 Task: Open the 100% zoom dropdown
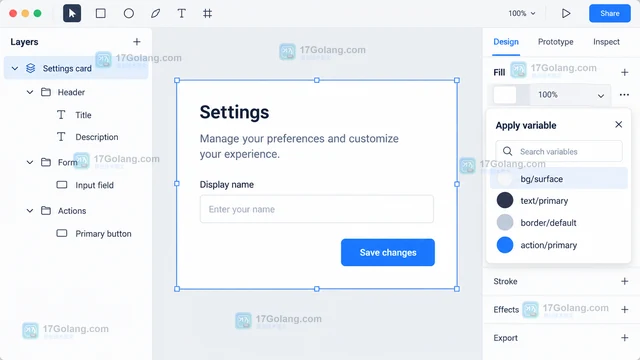tap(522, 13)
